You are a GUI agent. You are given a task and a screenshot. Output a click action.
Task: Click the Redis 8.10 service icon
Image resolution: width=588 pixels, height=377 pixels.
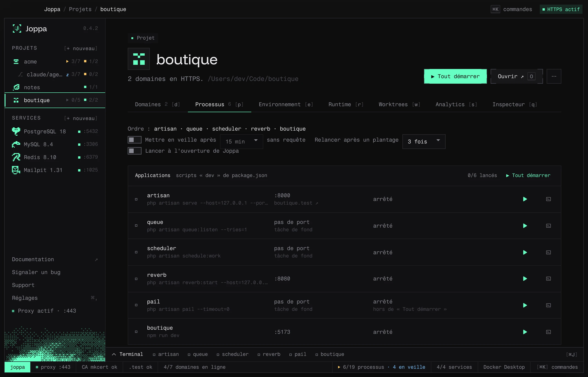point(16,157)
